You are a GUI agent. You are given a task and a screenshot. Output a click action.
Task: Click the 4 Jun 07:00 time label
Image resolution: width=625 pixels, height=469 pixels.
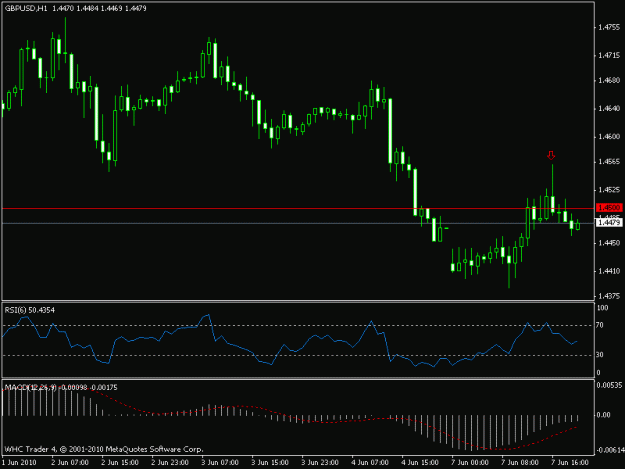370,463
